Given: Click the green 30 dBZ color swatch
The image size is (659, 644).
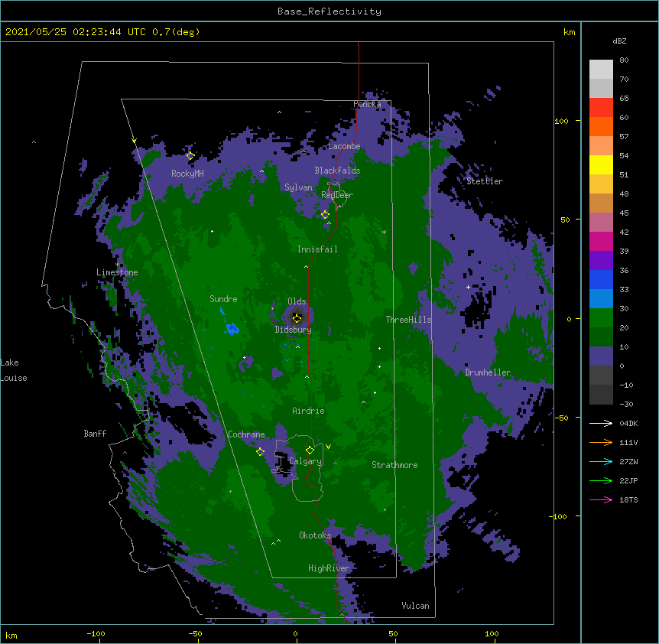Looking at the screenshot, I should pos(601,318).
